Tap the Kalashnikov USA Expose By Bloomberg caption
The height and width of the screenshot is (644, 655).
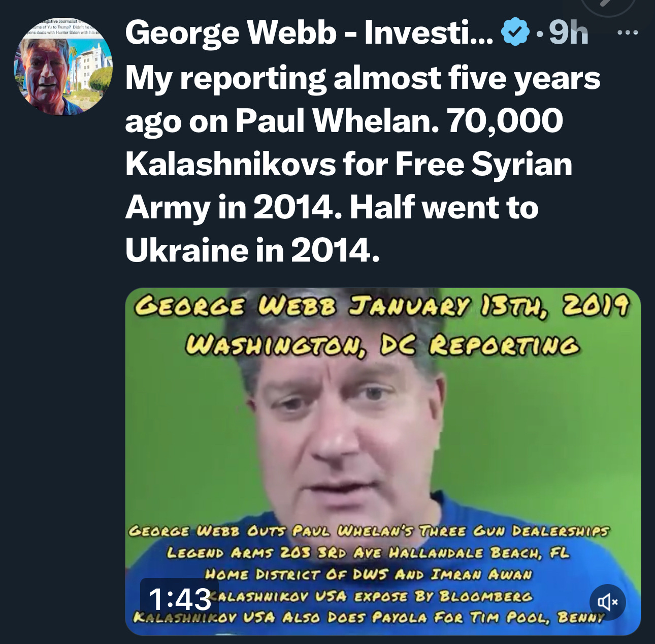(375, 596)
